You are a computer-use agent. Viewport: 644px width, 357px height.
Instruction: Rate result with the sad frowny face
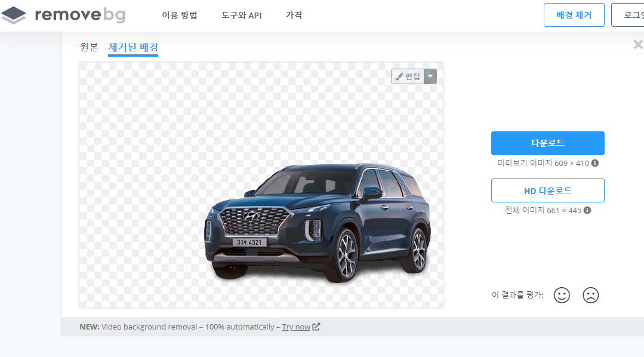pyautogui.click(x=591, y=295)
